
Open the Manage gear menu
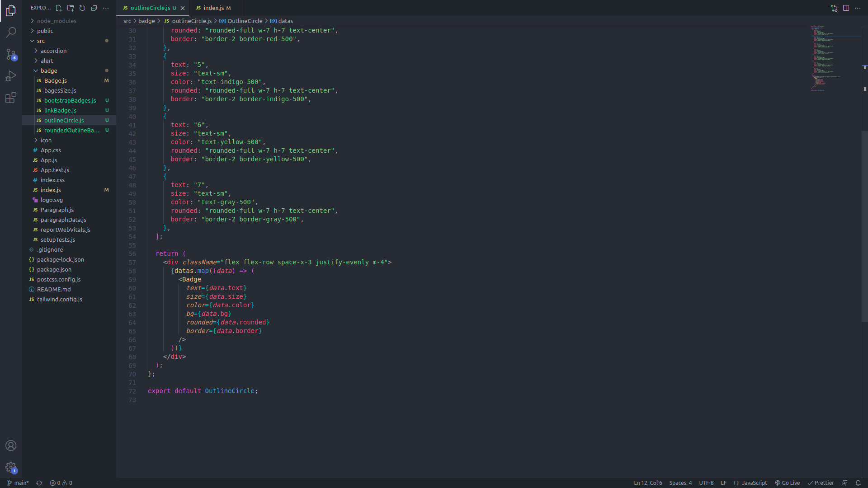(11, 467)
